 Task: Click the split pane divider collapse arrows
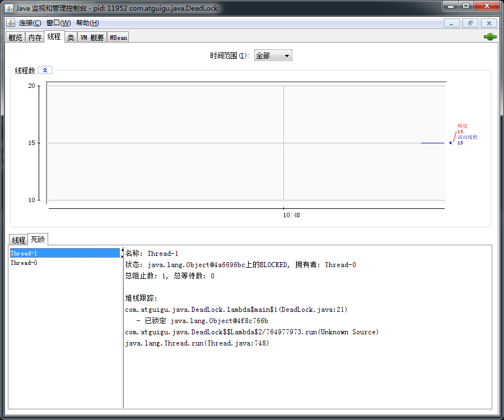[x=123, y=253]
